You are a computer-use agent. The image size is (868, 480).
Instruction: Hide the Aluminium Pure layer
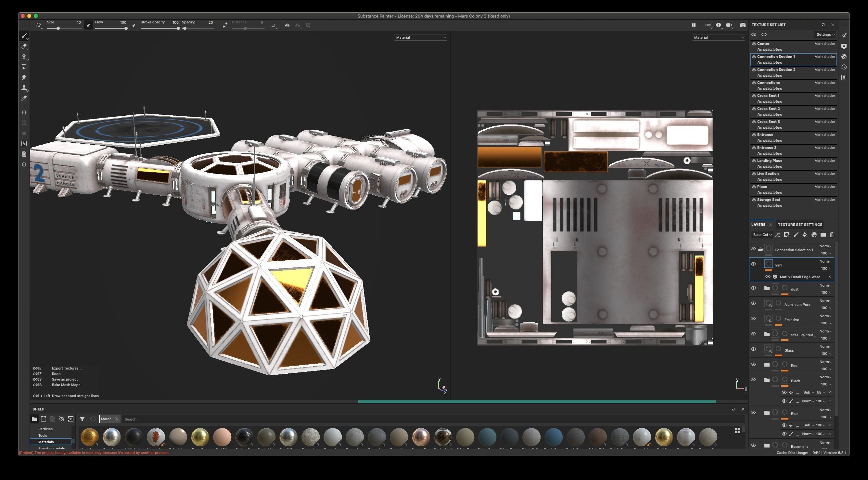(x=753, y=303)
